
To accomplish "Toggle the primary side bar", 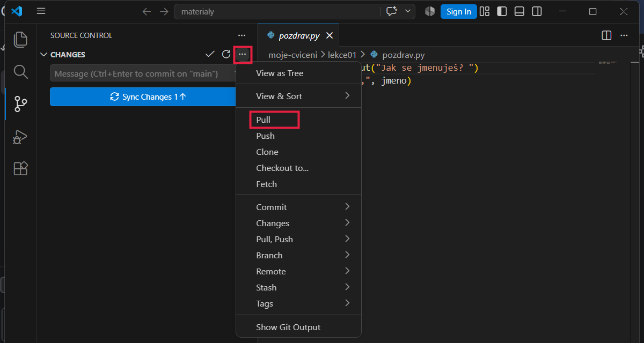I will [x=502, y=11].
